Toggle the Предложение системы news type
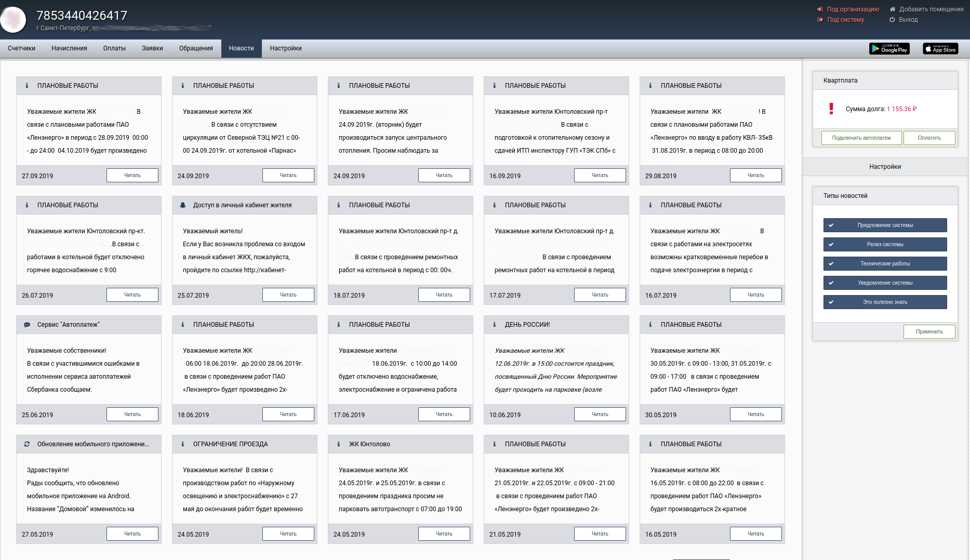This screenshot has width=970, height=560. (x=885, y=225)
